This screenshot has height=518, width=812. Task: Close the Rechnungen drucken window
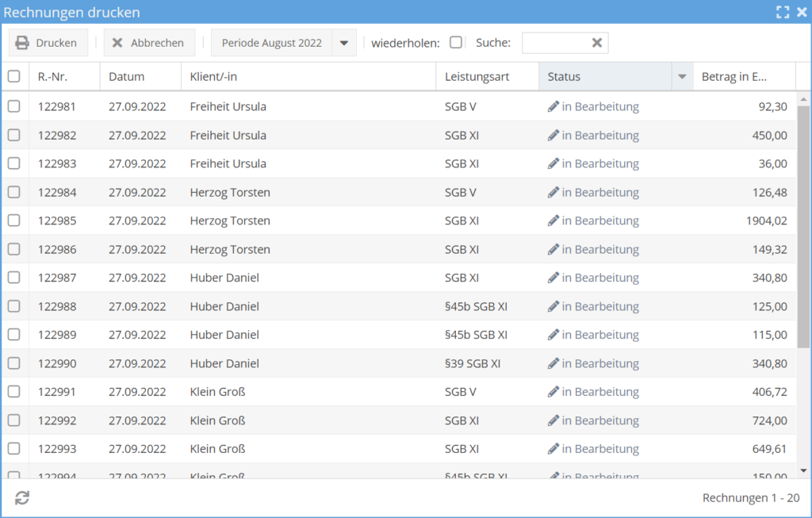click(x=801, y=12)
